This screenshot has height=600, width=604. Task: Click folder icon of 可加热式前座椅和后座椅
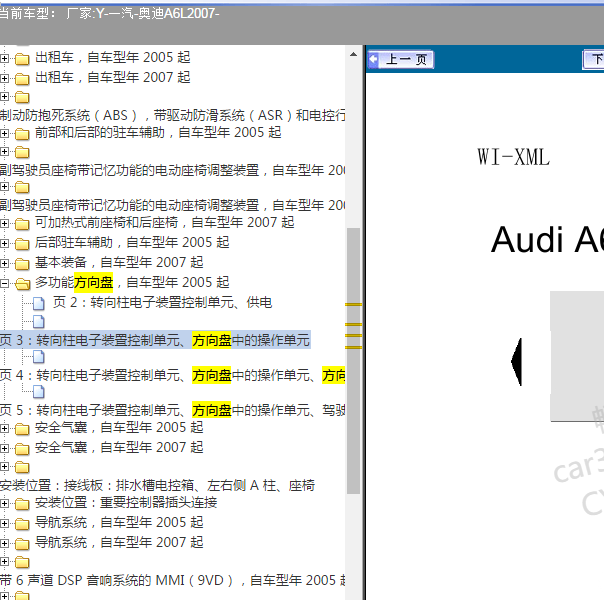pos(22,224)
